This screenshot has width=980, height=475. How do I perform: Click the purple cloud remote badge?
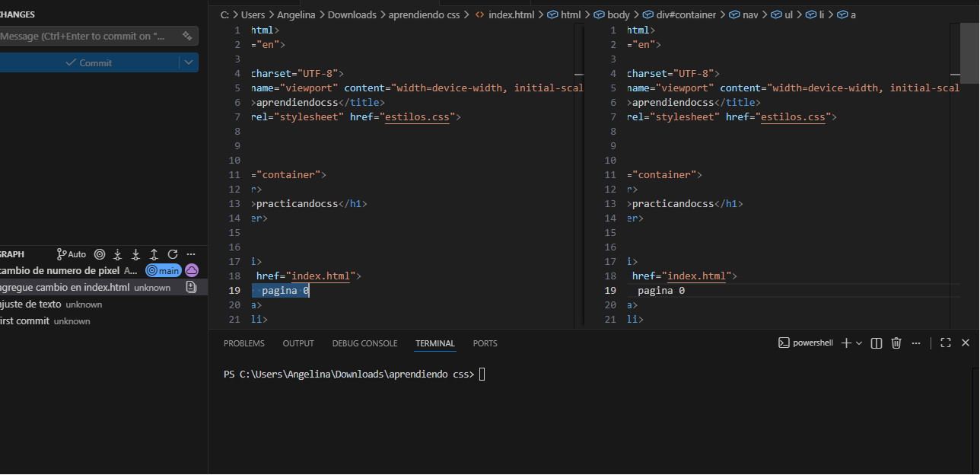(x=192, y=270)
